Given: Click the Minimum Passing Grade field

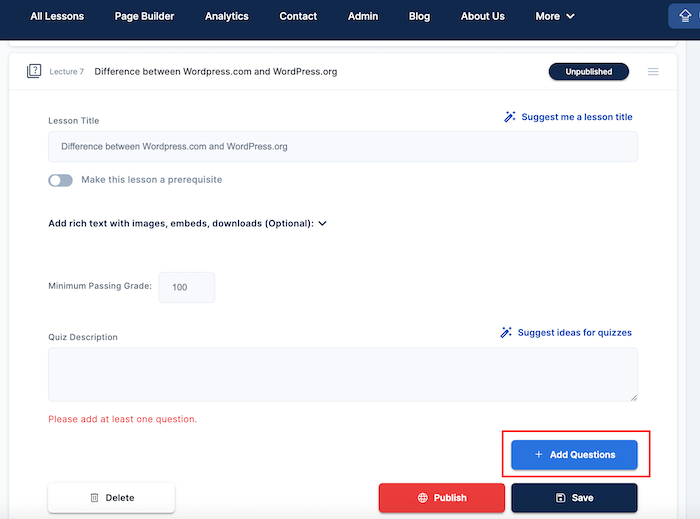Looking at the screenshot, I should pos(187,287).
